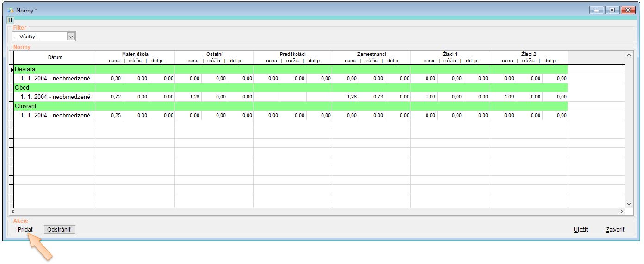This screenshot has height=264, width=644.
Task: Save changes with Uložiť button
Action: pyautogui.click(x=581, y=230)
